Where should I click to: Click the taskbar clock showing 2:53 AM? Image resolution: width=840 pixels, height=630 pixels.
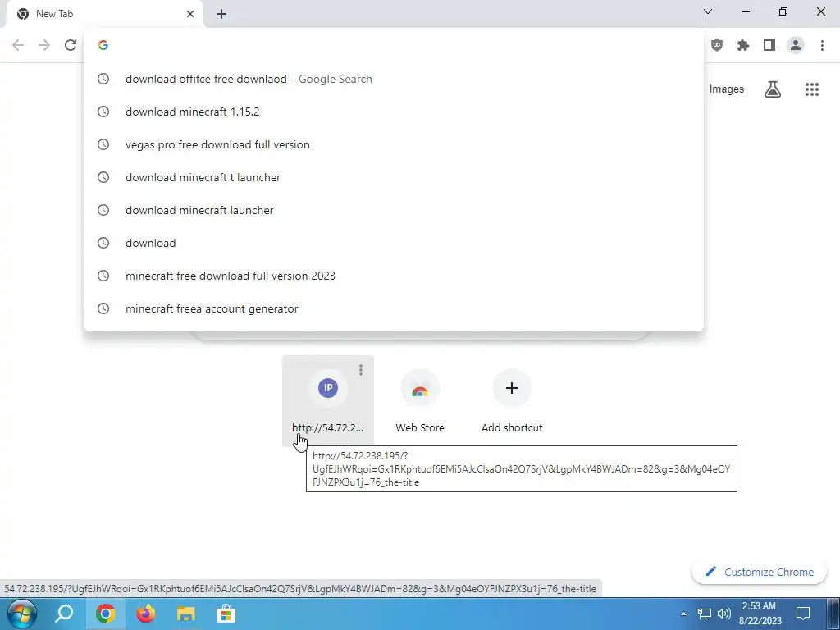759,614
